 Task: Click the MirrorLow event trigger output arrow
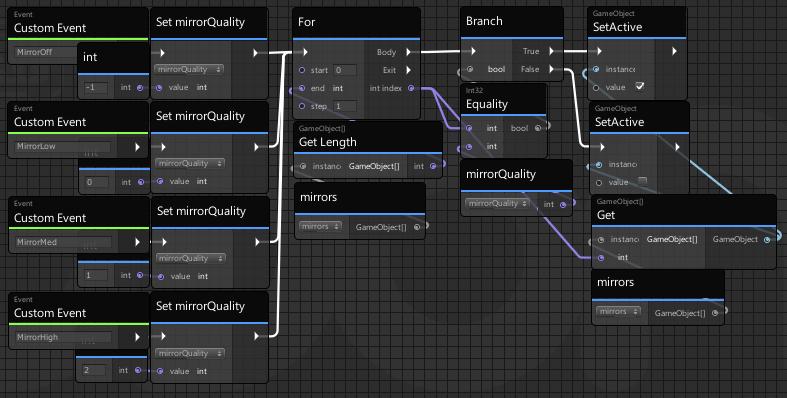click(138, 147)
